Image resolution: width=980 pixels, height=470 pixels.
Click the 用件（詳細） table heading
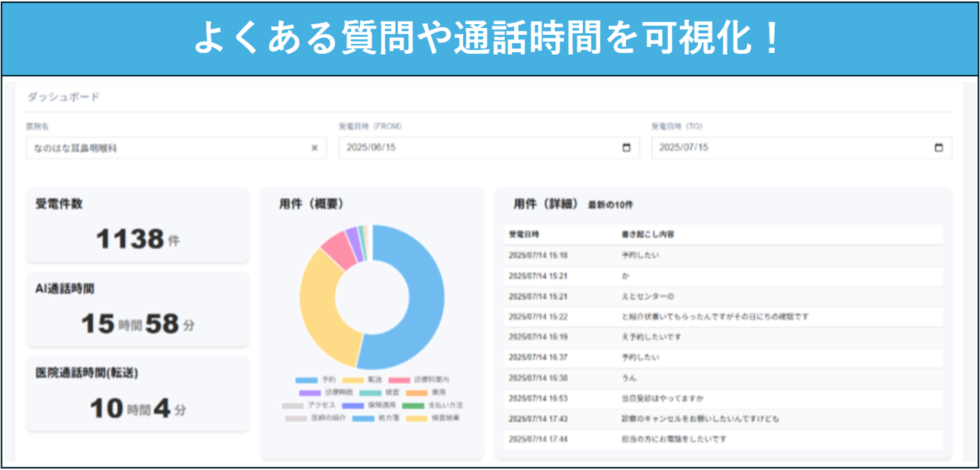click(546, 204)
